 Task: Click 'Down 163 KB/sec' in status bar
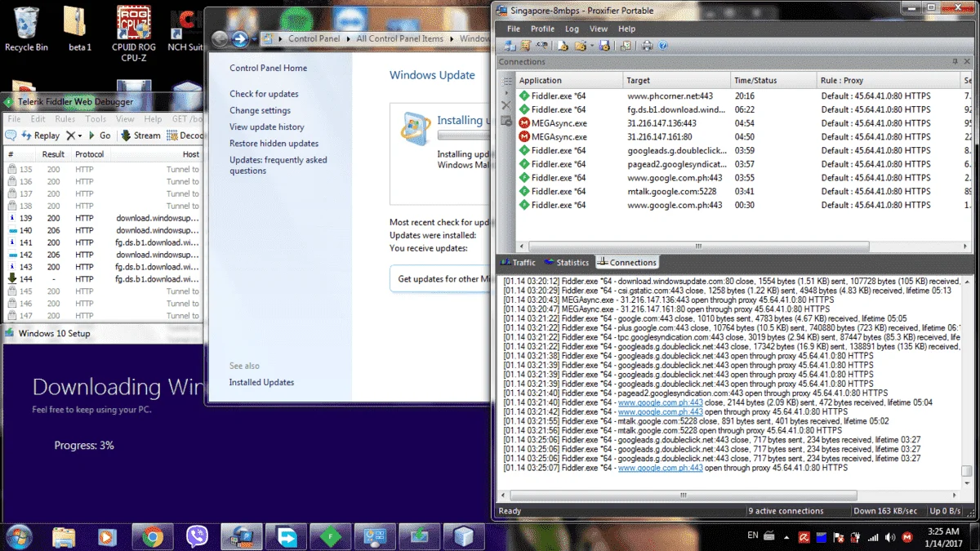(884, 511)
